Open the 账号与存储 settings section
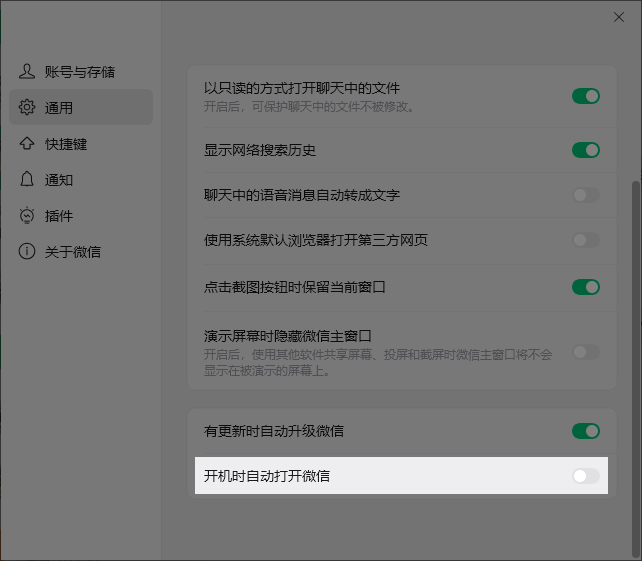The height and width of the screenshot is (561, 642). click(x=81, y=72)
